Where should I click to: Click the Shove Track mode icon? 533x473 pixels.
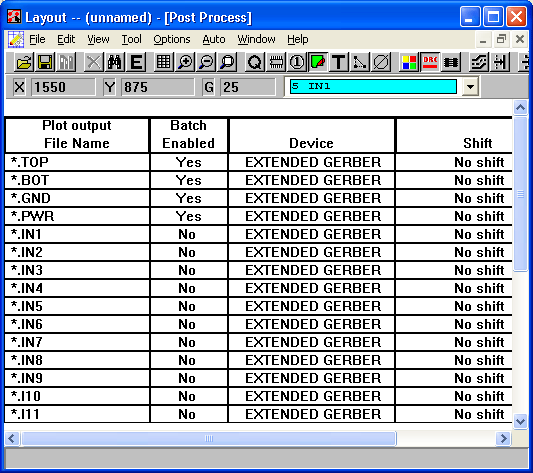tap(500, 62)
